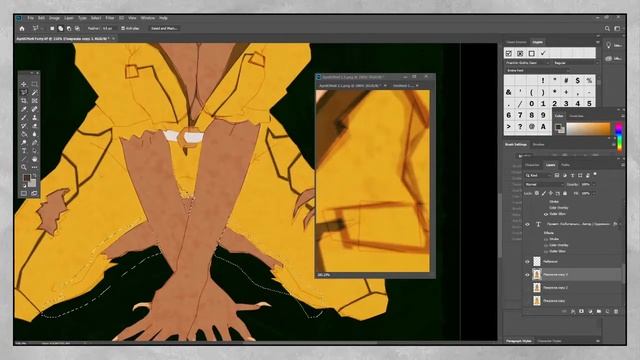Hide the Reference layer eye icon
Image resolution: width=640 pixels, height=360 pixels.
point(527,262)
